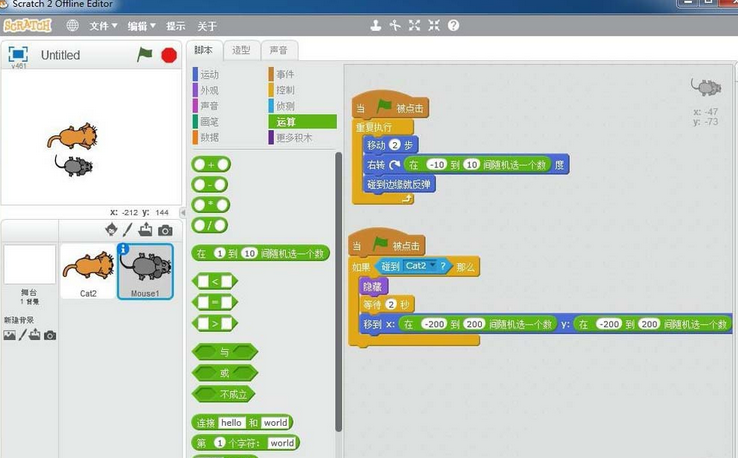Click the multiplication operator block in palette

pos(210,205)
